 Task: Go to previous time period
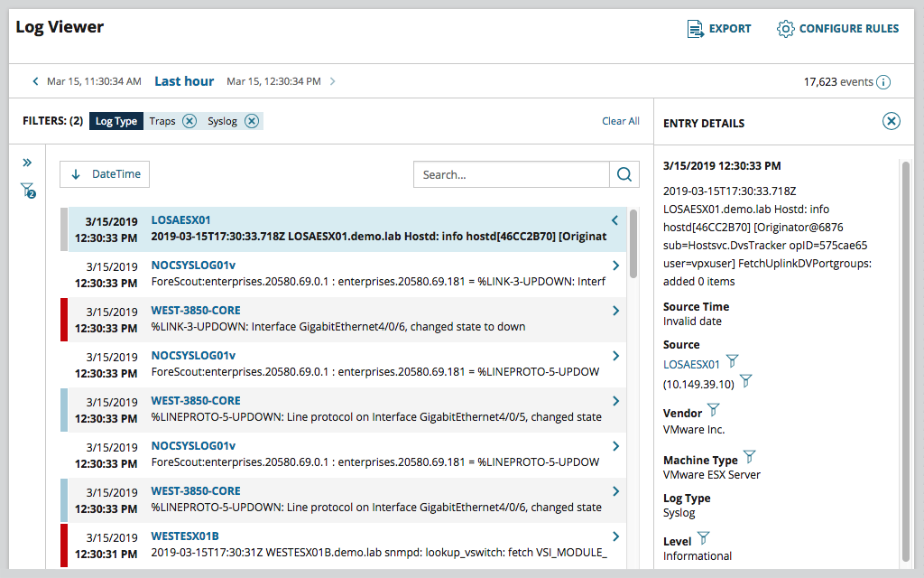tap(35, 81)
